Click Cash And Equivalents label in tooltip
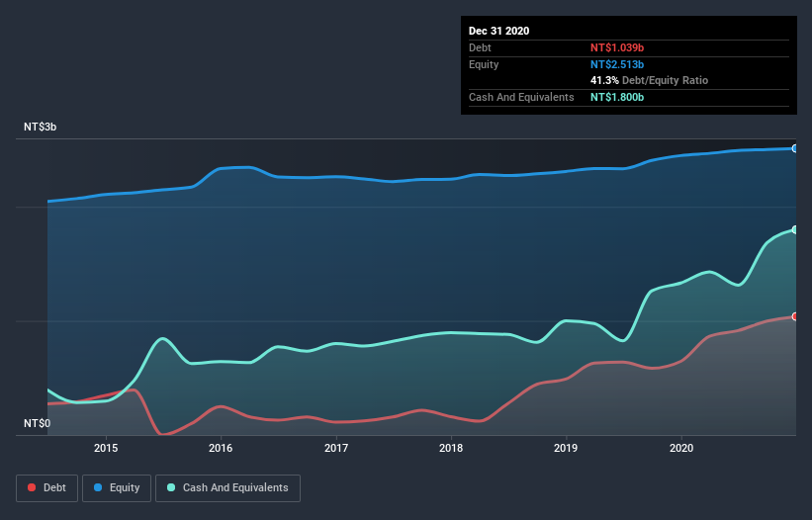Screen dimensions: 812x520 click(x=521, y=97)
